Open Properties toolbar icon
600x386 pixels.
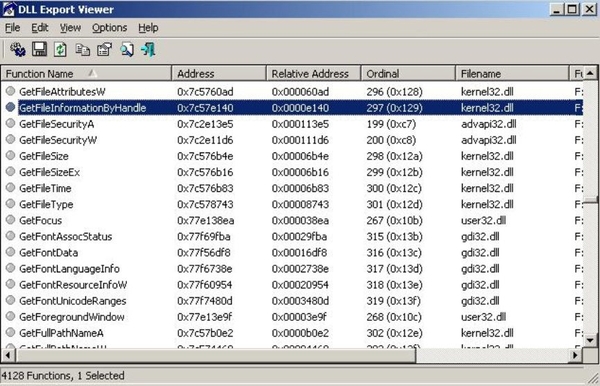pos(104,50)
